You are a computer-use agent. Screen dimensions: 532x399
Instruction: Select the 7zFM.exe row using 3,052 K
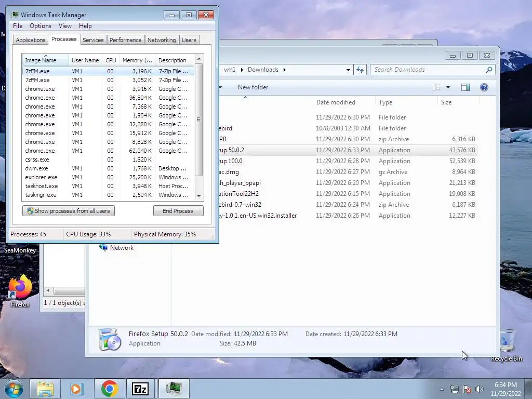tap(108, 80)
